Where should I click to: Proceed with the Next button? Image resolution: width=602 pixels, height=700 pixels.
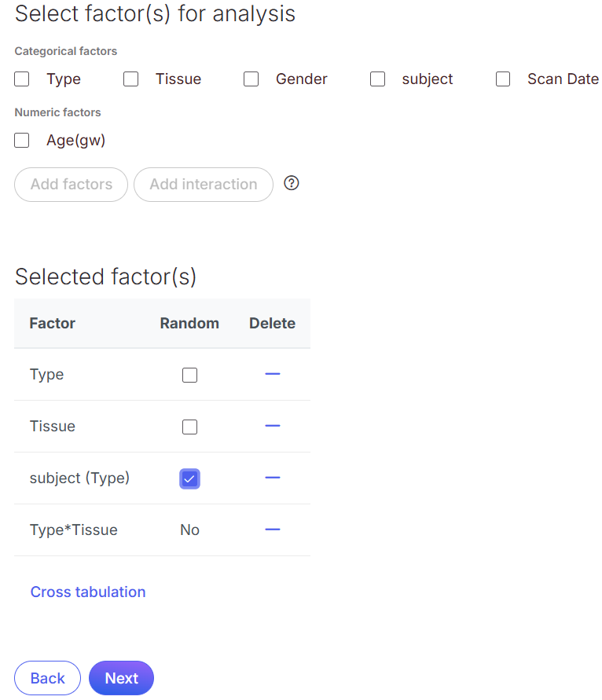pyautogui.click(x=122, y=678)
